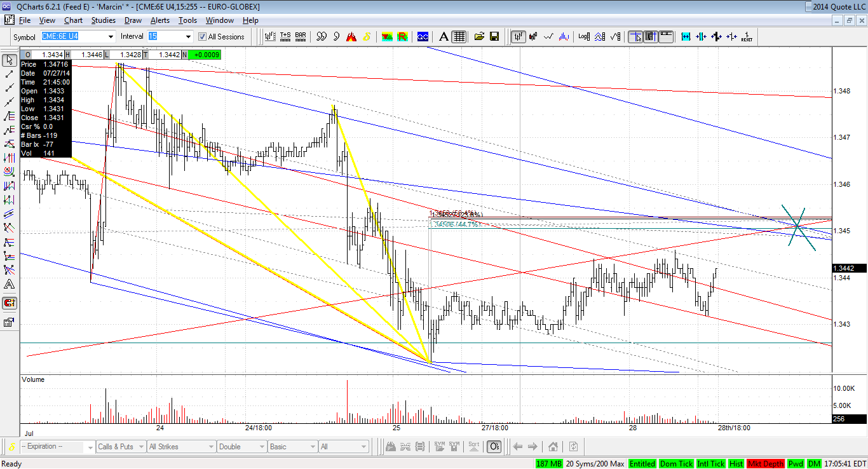The height and width of the screenshot is (469, 868).
Task: Open the Studies menu
Action: 104,20
